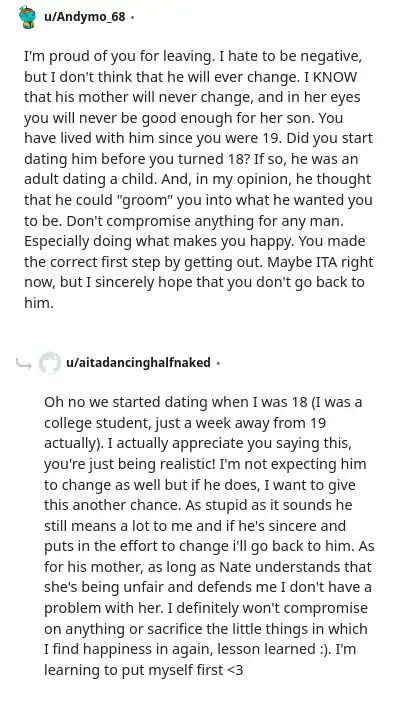The width and height of the screenshot is (400, 705).
Task: Click the dot separator after u/aitadancinghalfnaked
Action: [218, 363]
